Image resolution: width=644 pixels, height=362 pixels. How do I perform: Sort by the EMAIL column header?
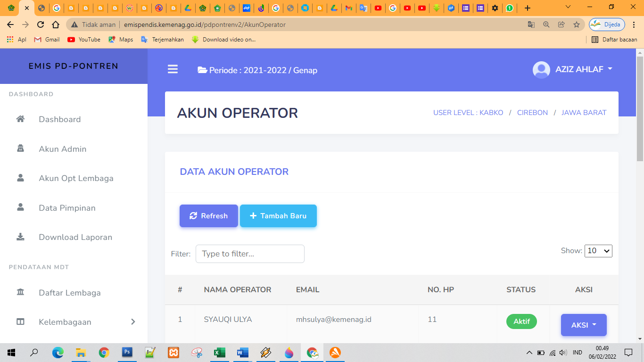click(308, 289)
